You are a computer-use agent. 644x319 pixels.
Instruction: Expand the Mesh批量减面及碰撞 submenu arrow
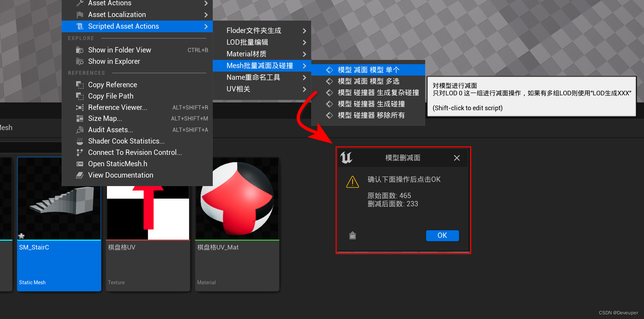click(304, 66)
